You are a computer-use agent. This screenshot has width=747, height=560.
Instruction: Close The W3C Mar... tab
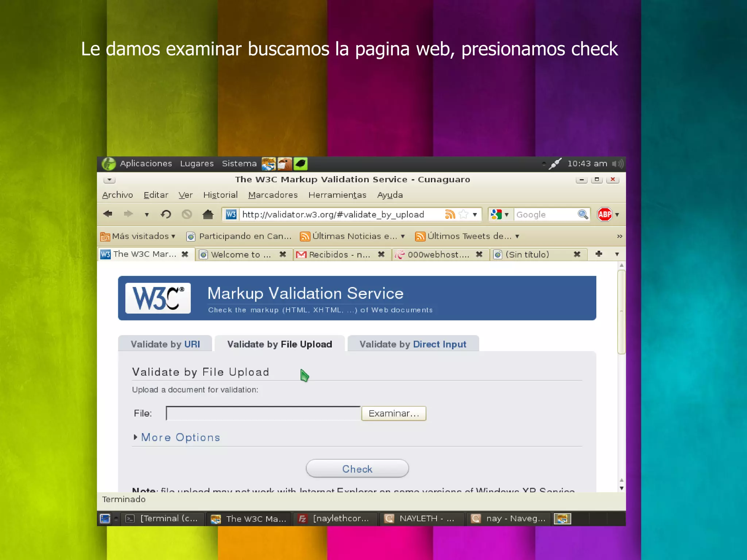pyautogui.click(x=185, y=254)
